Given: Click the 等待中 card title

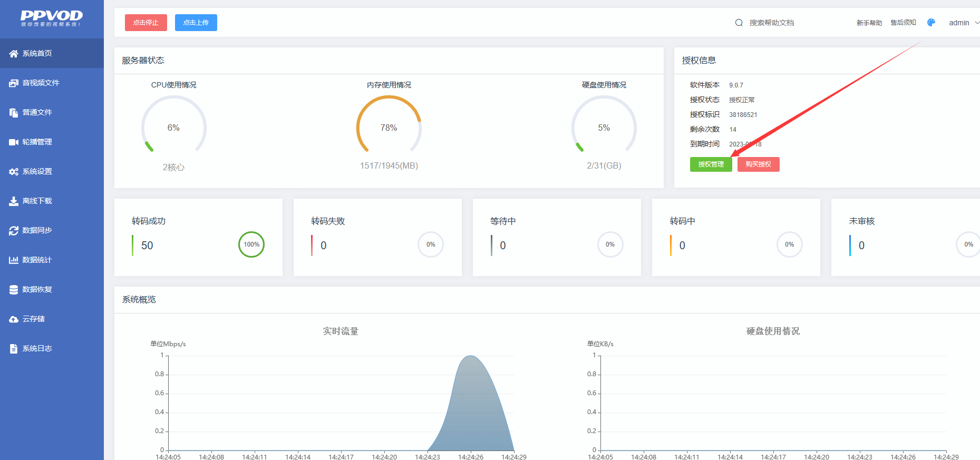Looking at the screenshot, I should [503, 221].
